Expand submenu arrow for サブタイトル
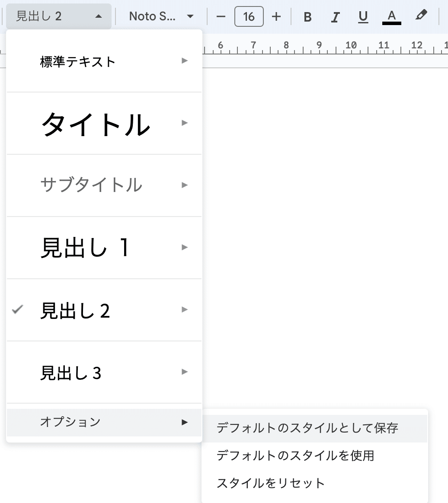 (x=185, y=185)
